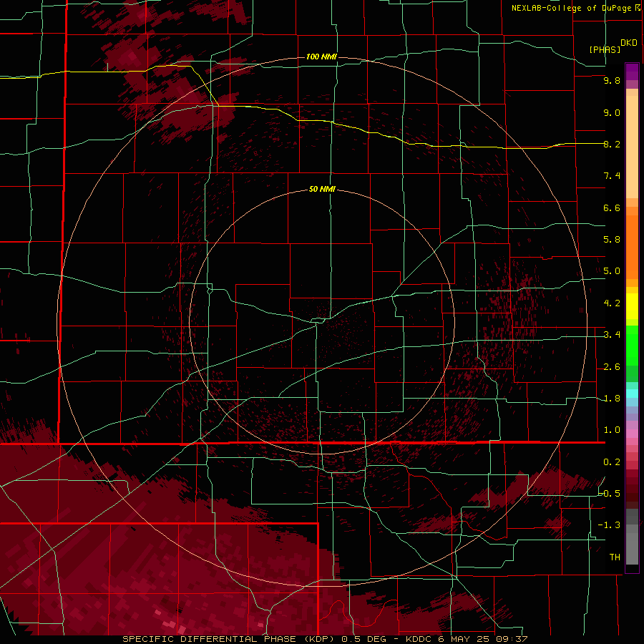
Task: Click the pink segment of the color bar
Action: pos(632,434)
